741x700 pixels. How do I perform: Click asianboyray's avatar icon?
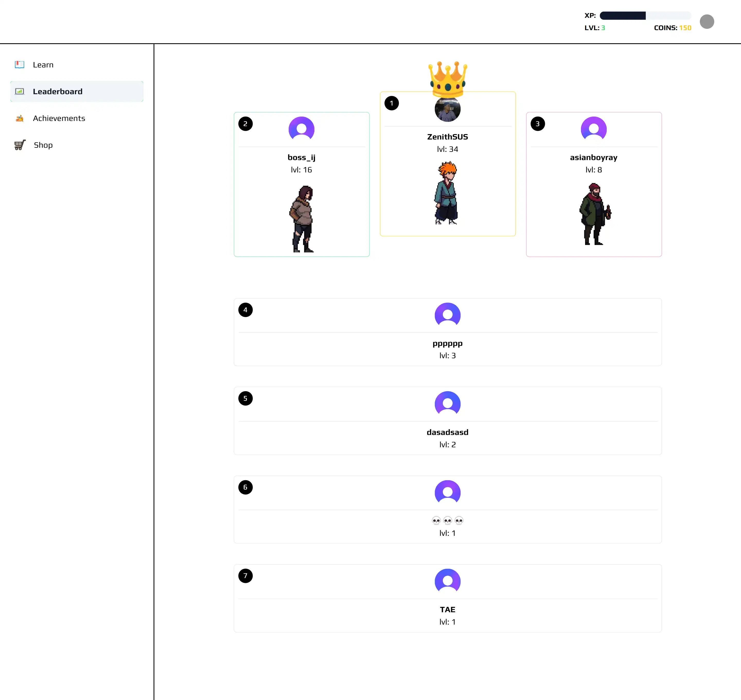(594, 129)
